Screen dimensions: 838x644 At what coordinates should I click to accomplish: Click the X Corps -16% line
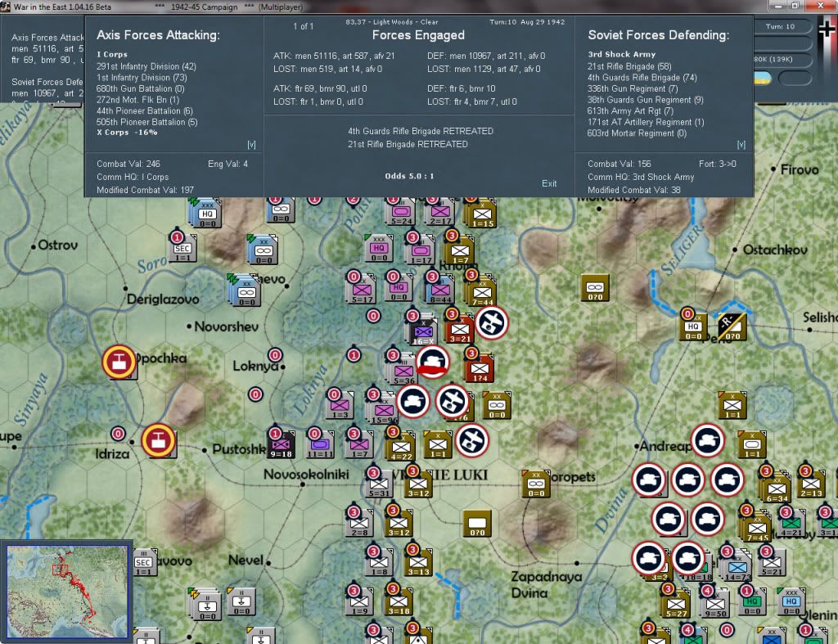(127, 133)
